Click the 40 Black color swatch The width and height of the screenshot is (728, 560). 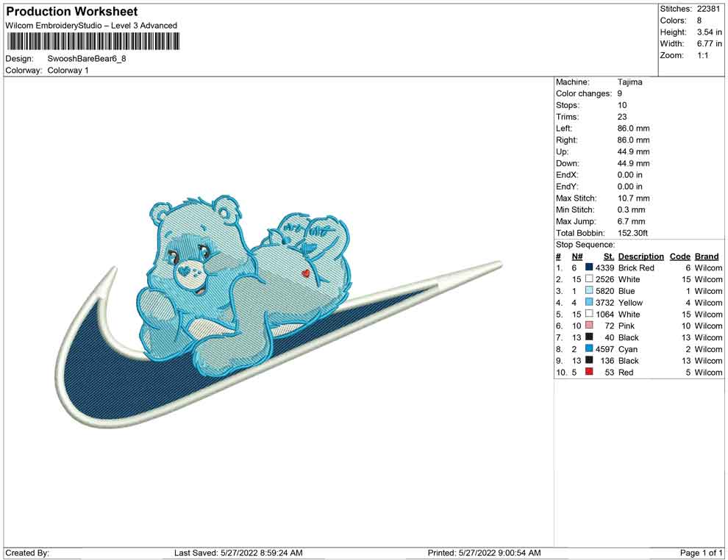pos(589,337)
